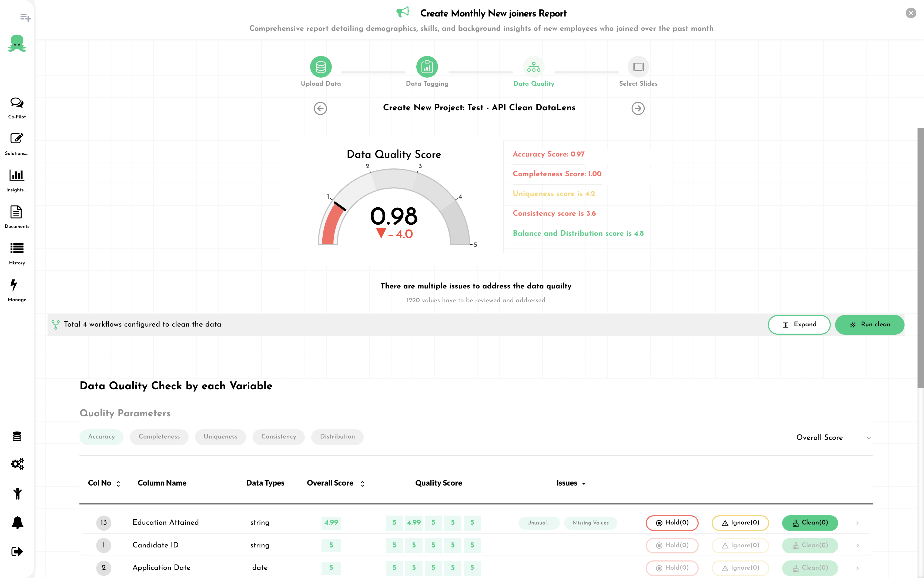Click the logout icon in sidebar

click(x=17, y=551)
